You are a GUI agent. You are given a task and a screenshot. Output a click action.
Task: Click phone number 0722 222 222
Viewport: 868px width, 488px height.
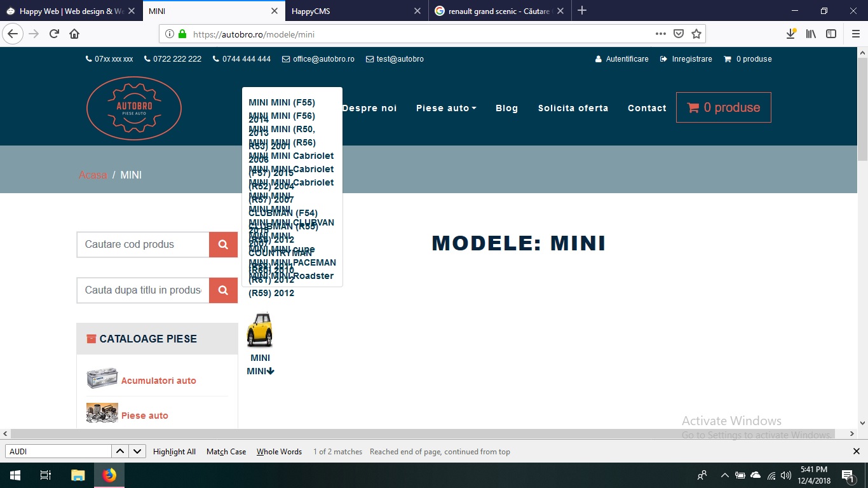click(x=173, y=59)
